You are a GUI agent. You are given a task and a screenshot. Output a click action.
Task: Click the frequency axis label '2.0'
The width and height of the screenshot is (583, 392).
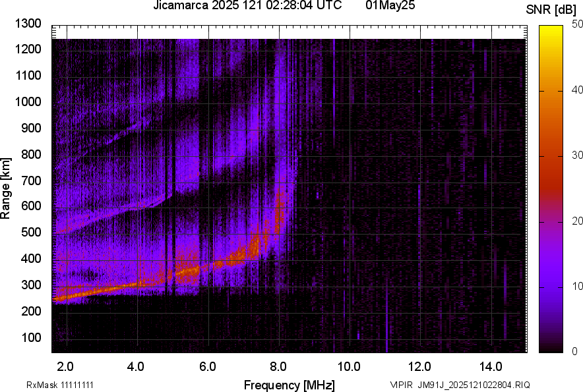tap(65, 367)
